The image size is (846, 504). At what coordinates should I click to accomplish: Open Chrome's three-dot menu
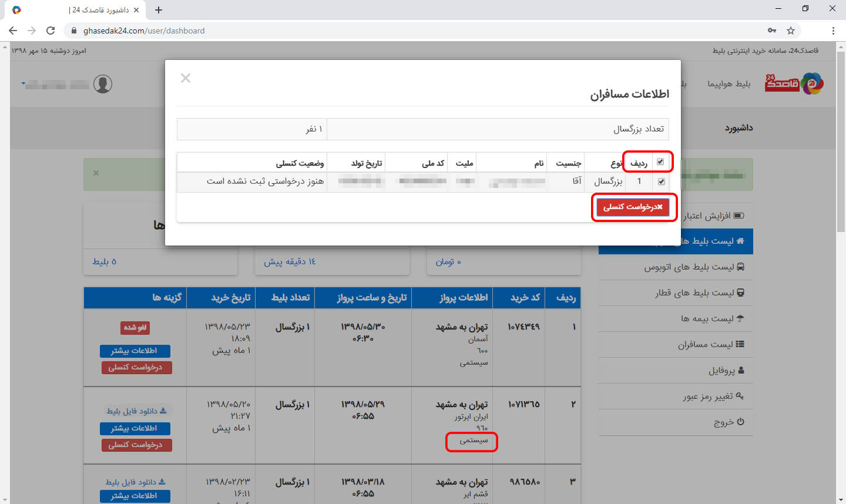pyautogui.click(x=833, y=31)
